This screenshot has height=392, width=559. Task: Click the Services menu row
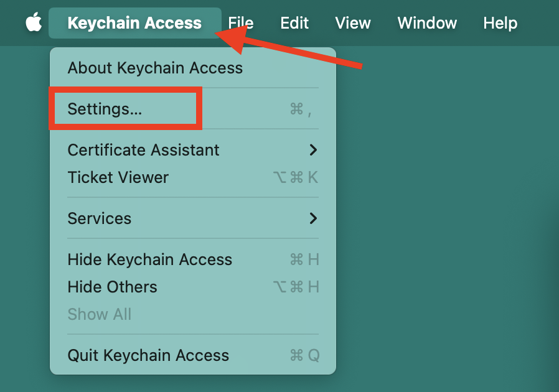click(x=100, y=218)
